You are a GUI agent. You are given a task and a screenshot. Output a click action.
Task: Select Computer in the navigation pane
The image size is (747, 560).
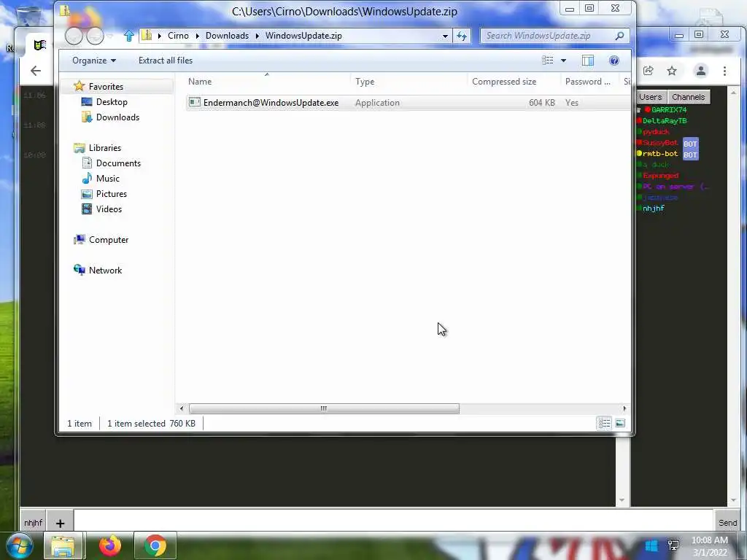(x=109, y=240)
